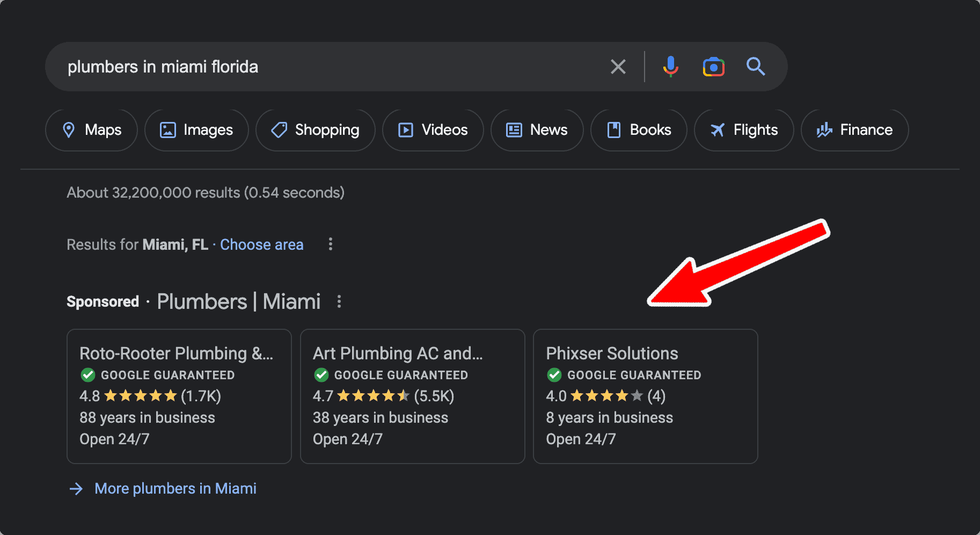Switch to the Shopping results tab
This screenshot has height=535, width=980.
tap(316, 130)
